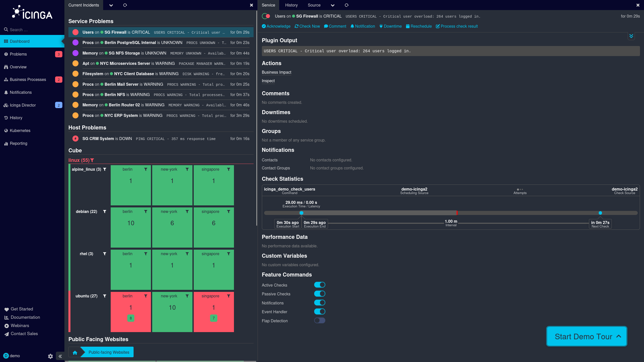Open debian berlin cube cell showing 10
The image size is (644, 362).
(131, 228)
